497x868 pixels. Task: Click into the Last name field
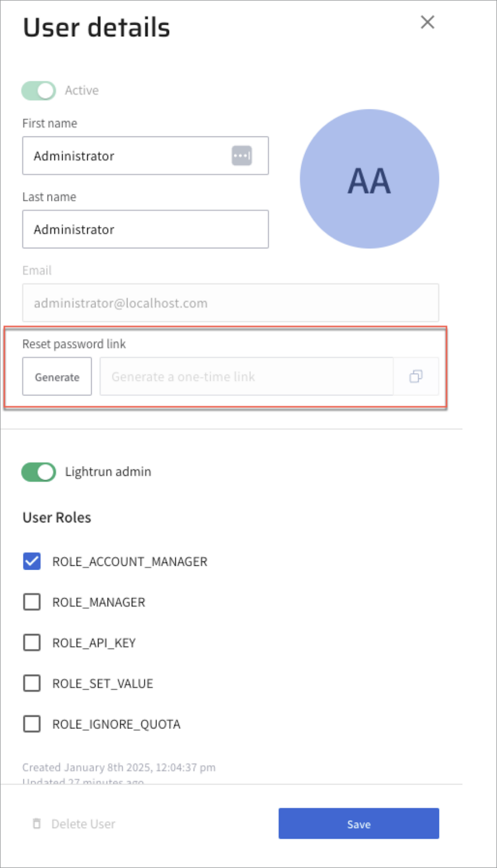[145, 229]
